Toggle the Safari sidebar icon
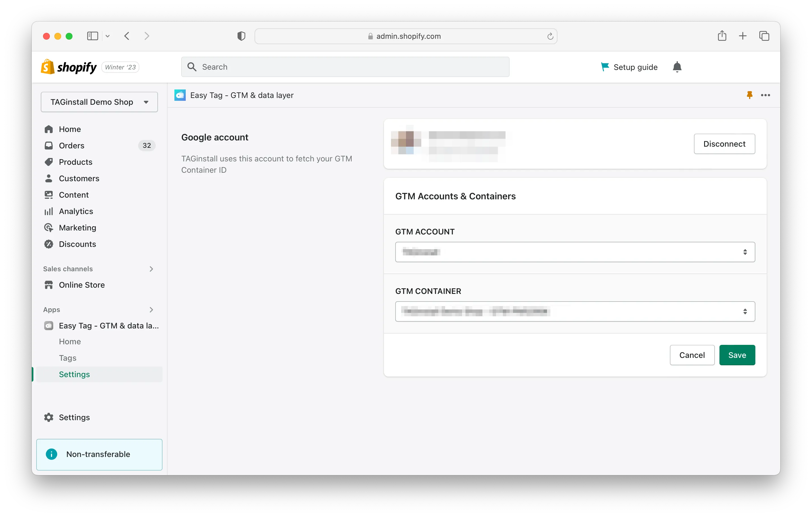812x517 pixels. click(92, 36)
